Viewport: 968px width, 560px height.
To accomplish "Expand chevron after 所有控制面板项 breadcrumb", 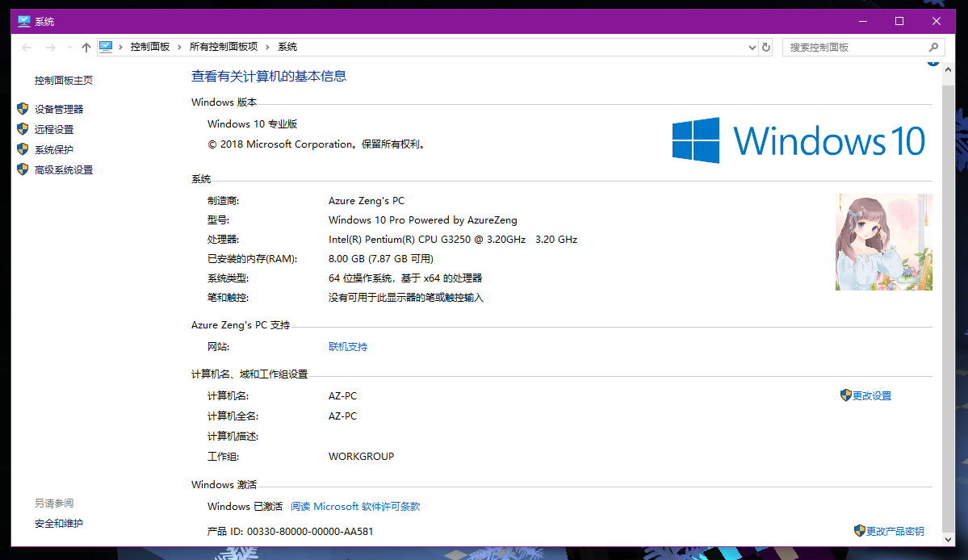I will pos(267,47).
